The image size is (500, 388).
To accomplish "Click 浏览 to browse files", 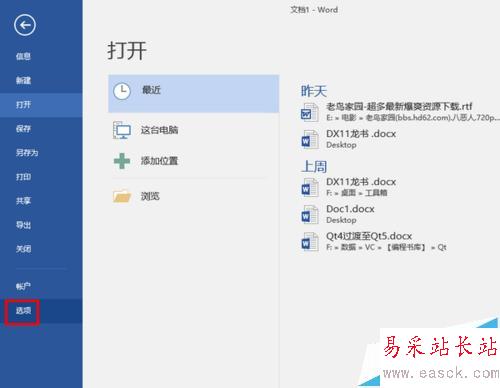I will 150,196.
